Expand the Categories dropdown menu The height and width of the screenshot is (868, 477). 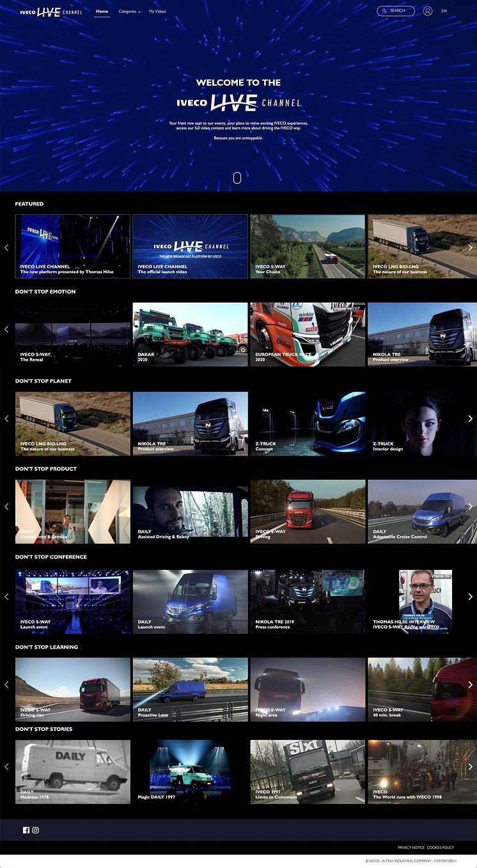coord(129,12)
